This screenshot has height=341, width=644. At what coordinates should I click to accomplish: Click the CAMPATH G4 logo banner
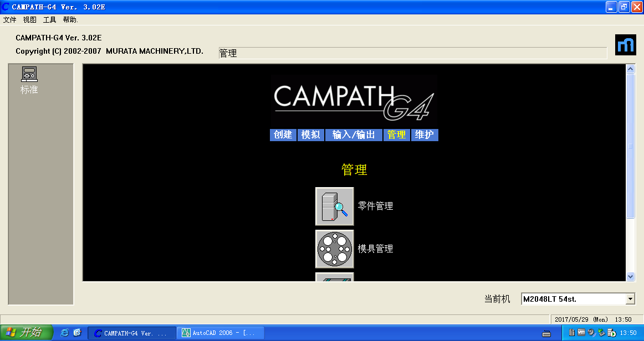coord(354,101)
